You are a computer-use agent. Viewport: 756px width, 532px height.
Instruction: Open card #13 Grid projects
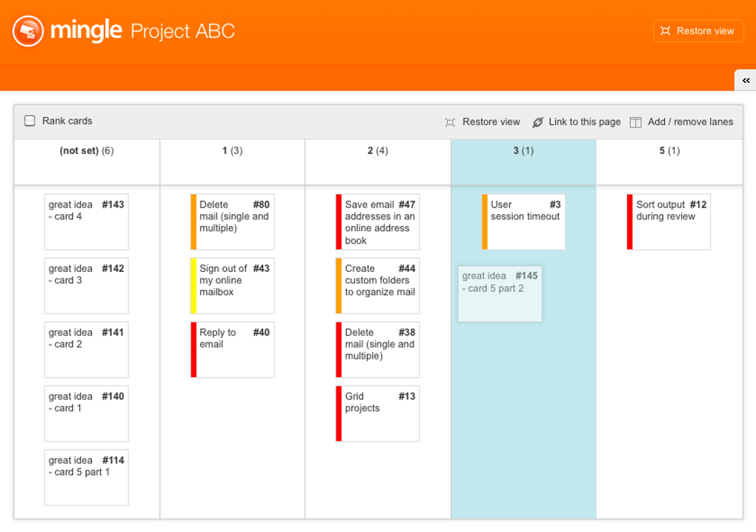[379, 413]
